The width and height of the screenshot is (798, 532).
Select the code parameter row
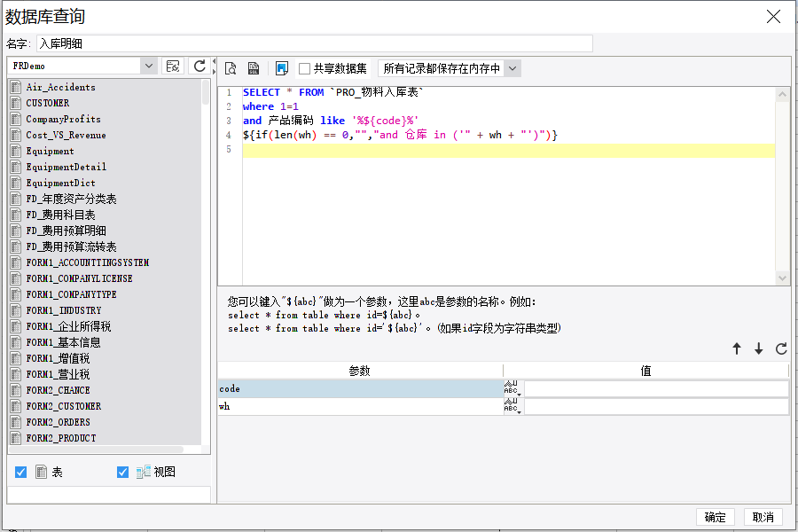(361, 388)
